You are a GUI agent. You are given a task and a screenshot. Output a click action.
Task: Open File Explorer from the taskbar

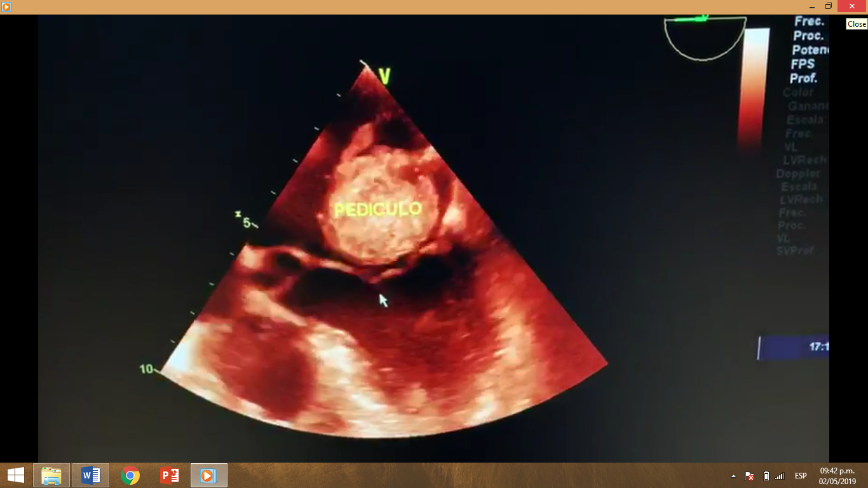(51, 475)
